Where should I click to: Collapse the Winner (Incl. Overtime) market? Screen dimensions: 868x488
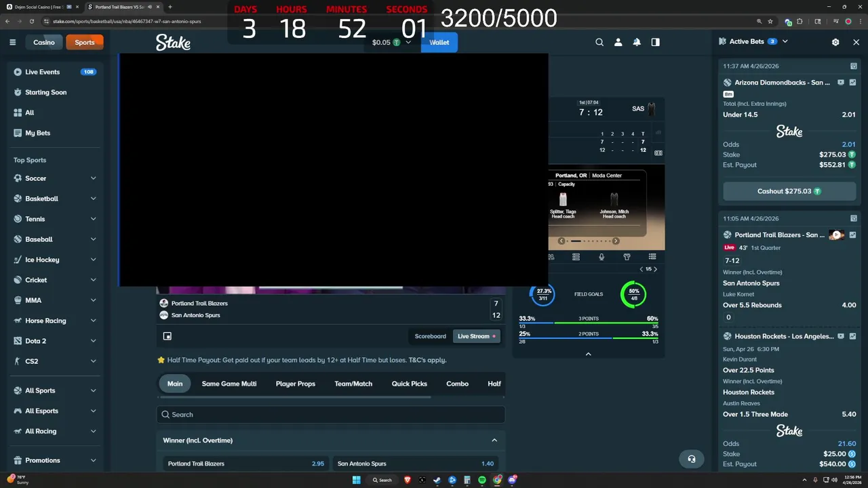click(x=494, y=441)
